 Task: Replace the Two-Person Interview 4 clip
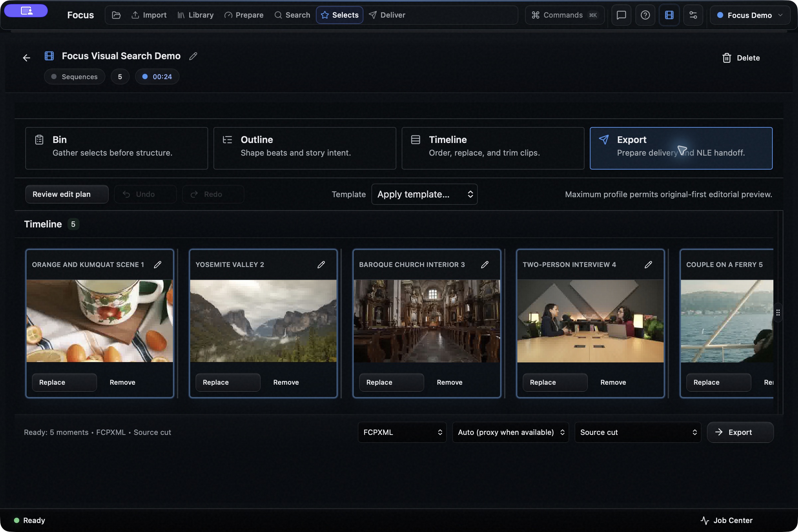pos(555,382)
